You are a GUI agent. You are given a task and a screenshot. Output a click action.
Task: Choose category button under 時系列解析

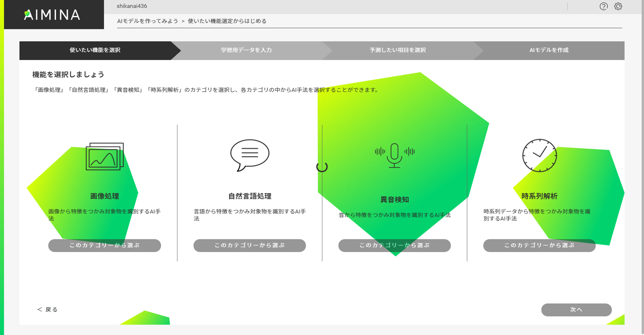540,245
